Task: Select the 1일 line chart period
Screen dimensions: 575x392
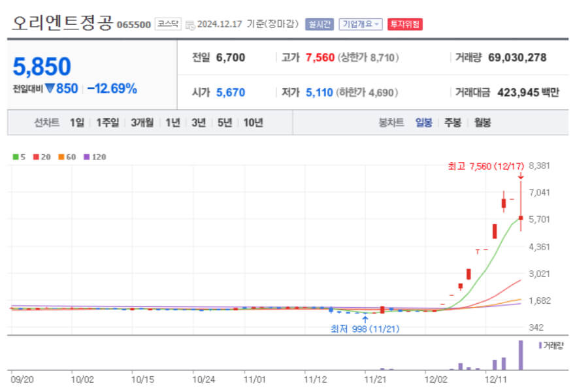Action: 77,122
